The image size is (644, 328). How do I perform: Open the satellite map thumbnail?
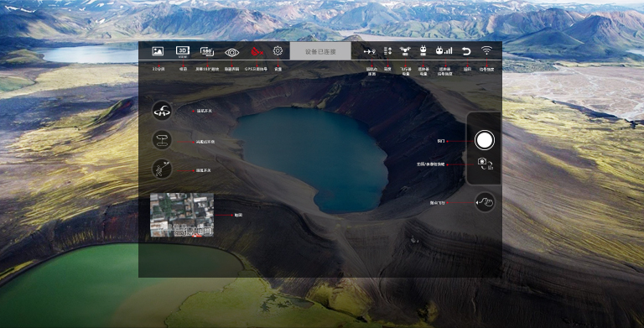click(182, 215)
